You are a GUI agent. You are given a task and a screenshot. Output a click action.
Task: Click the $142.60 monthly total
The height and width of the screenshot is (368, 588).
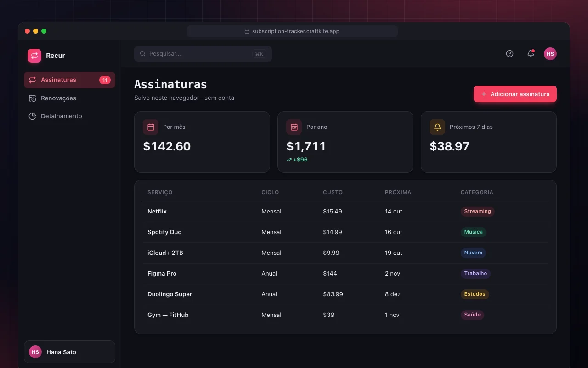(x=167, y=146)
